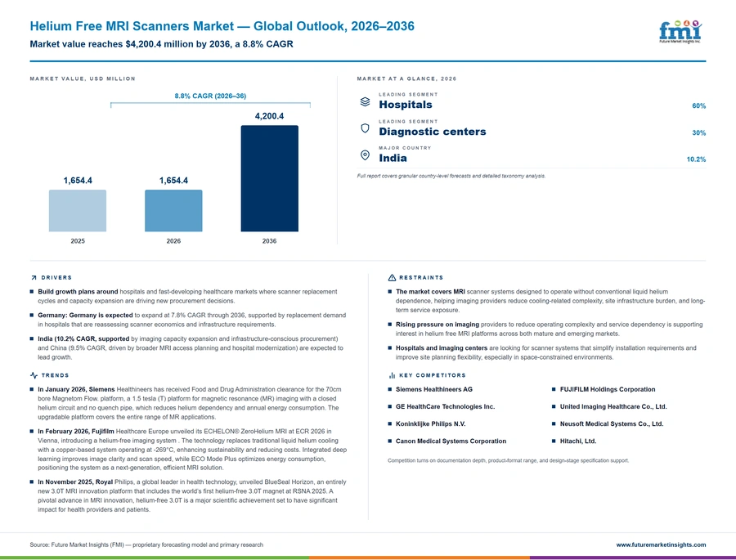Click the arrow icon next to Drivers heading
This screenshot has width=736, height=560.
34,278
